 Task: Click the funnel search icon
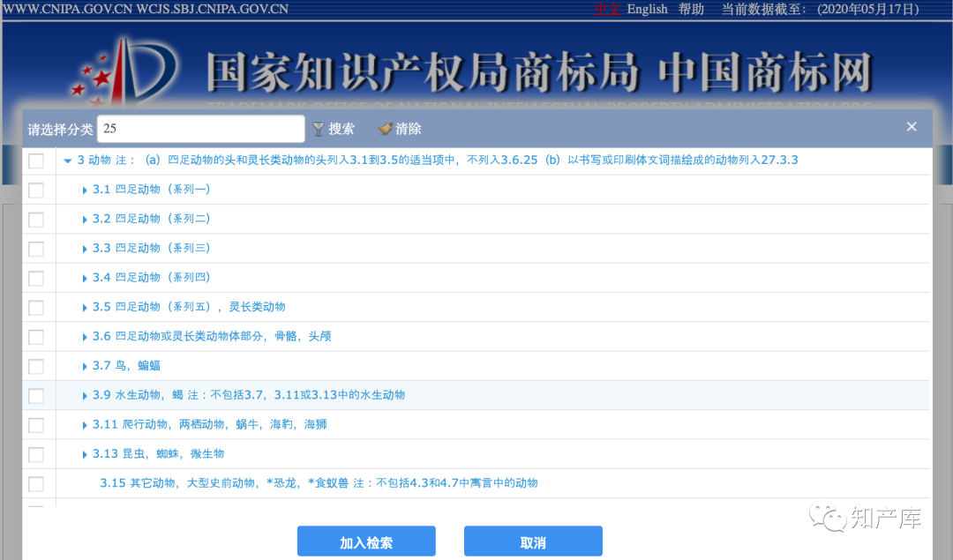coord(319,129)
